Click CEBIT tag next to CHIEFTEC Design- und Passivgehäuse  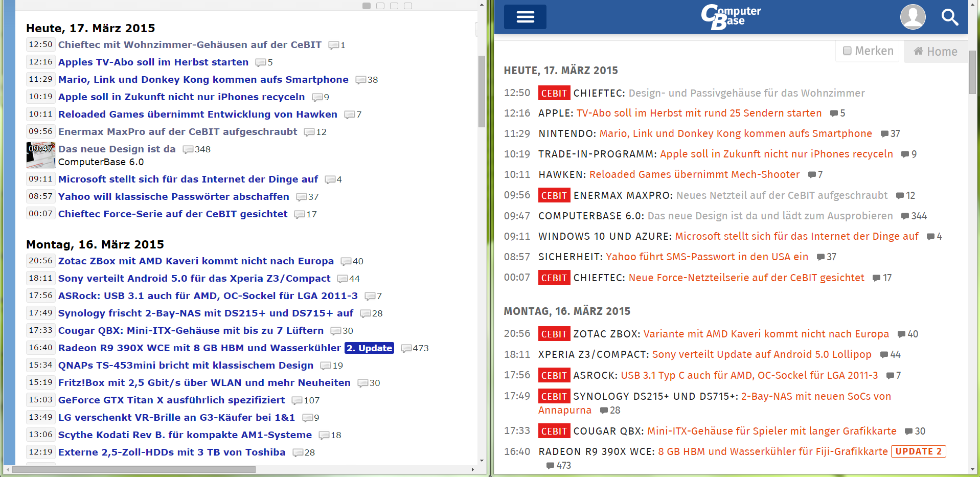coord(554,93)
